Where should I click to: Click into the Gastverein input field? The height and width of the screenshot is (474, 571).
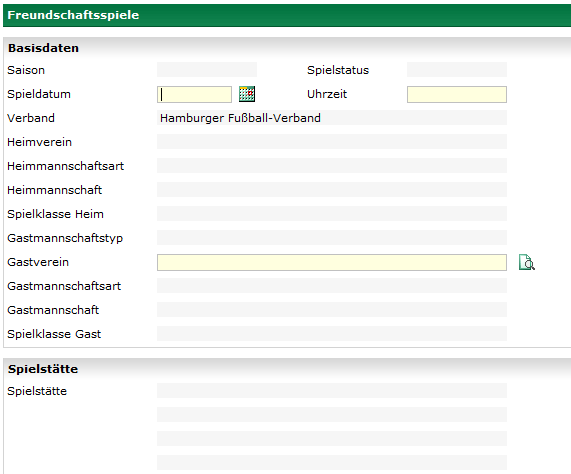(332, 262)
